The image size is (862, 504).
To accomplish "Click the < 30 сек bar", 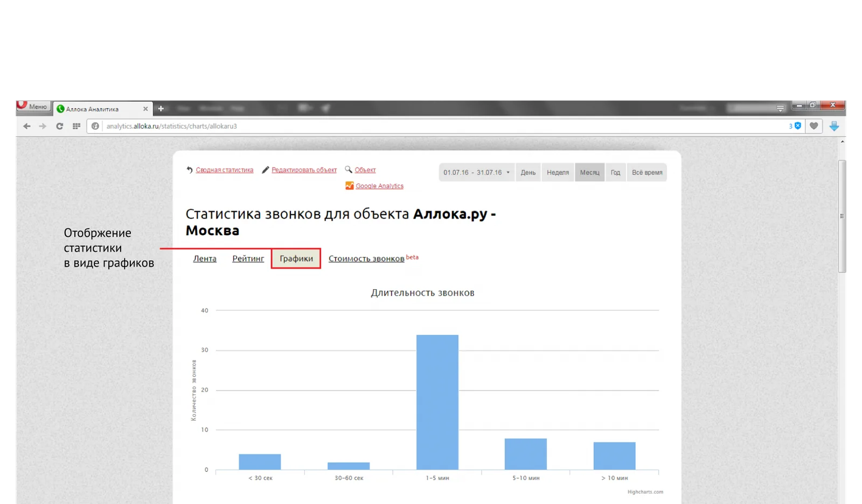I will (260, 462).
